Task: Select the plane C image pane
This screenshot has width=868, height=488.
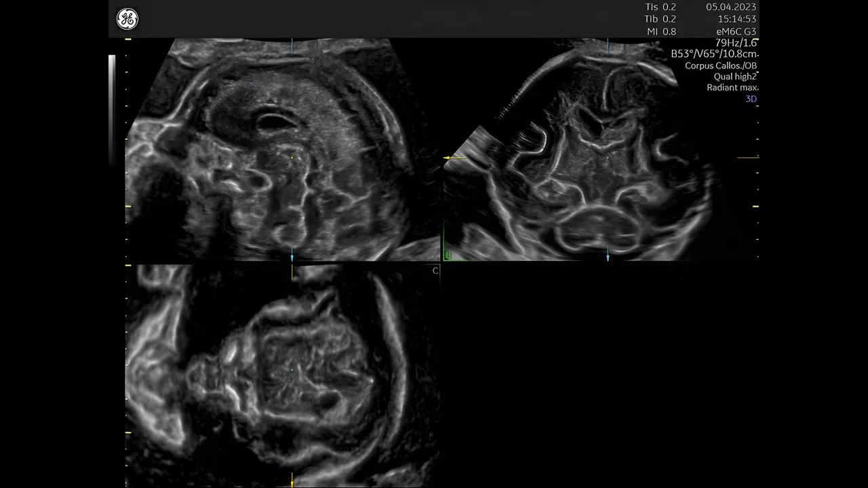Action: coord(283,376)
